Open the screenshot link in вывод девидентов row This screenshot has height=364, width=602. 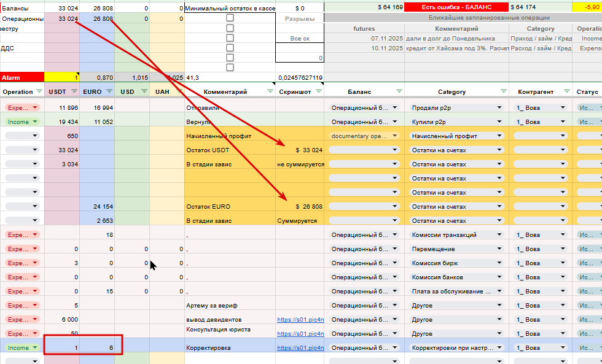[300, 320]
